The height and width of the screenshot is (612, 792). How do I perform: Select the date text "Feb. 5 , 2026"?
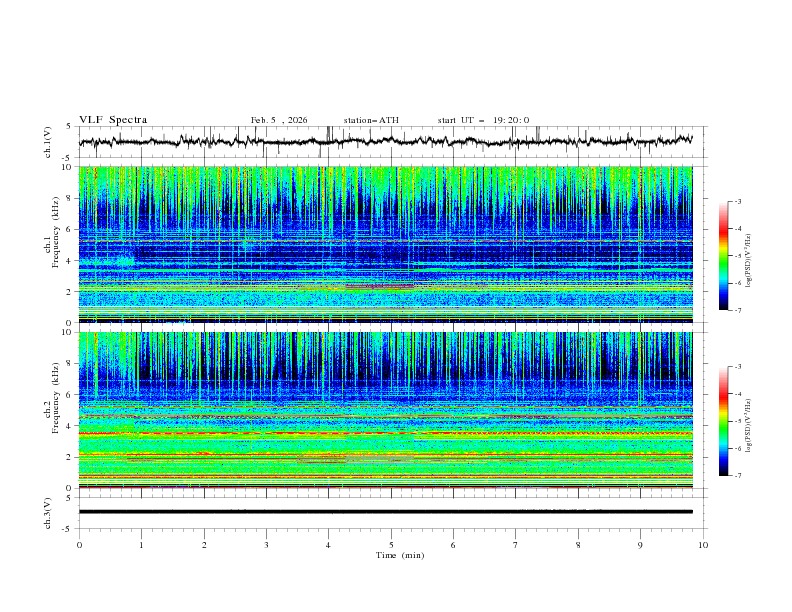click(x=279, y=120)
